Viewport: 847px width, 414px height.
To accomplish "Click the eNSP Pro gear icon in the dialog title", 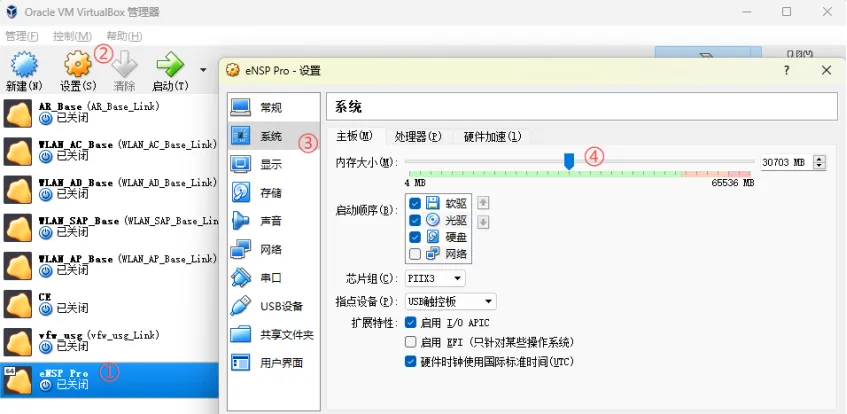I will pyautogui.click(x=233, y=70).
